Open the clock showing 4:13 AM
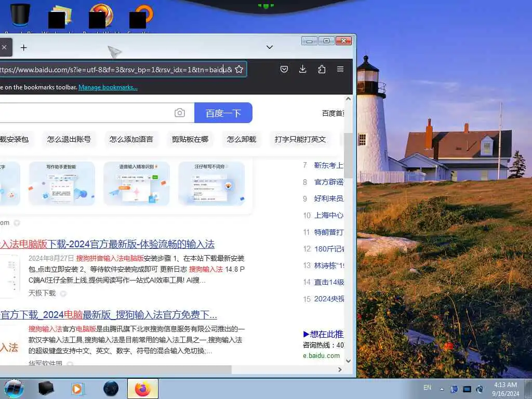 point(506,389)
